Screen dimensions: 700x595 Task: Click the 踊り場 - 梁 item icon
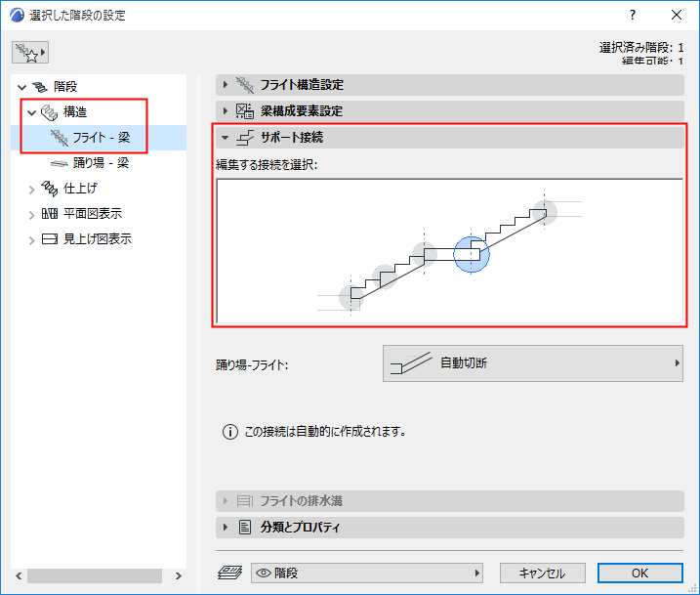pos(59,163)
